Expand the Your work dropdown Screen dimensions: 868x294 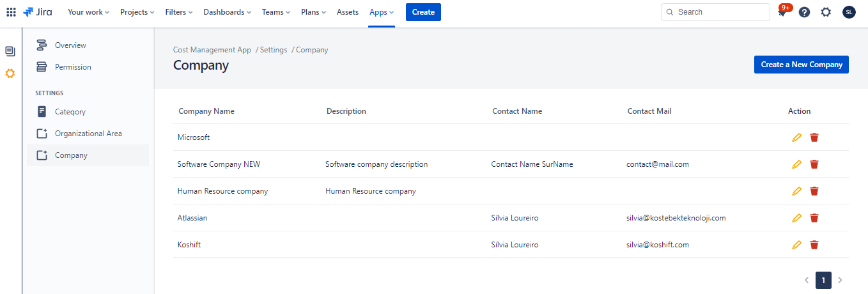(x=88, y=12)
